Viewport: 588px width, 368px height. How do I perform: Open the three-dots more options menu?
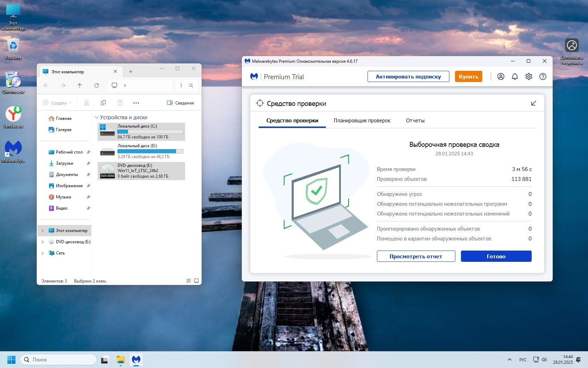pos(136,103)
